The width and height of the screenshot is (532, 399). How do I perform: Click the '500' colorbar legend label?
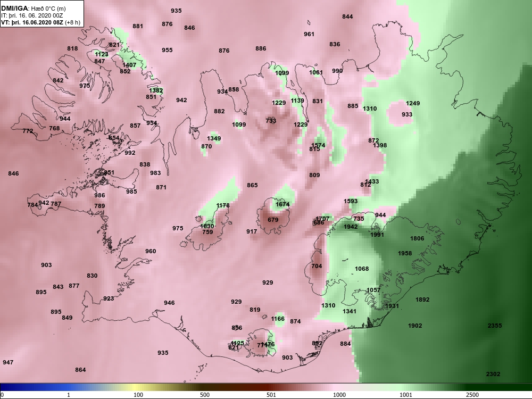(x=205, y=395)
